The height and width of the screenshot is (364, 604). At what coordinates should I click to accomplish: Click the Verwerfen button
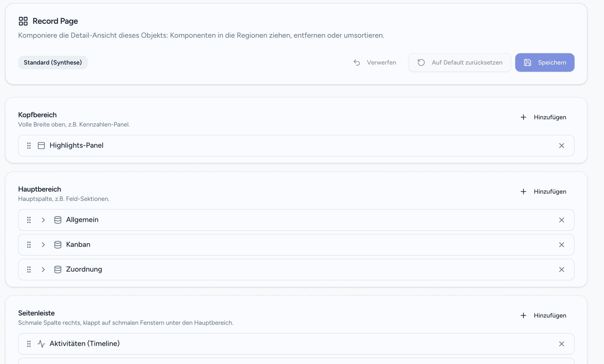click(x=374, y=63)
